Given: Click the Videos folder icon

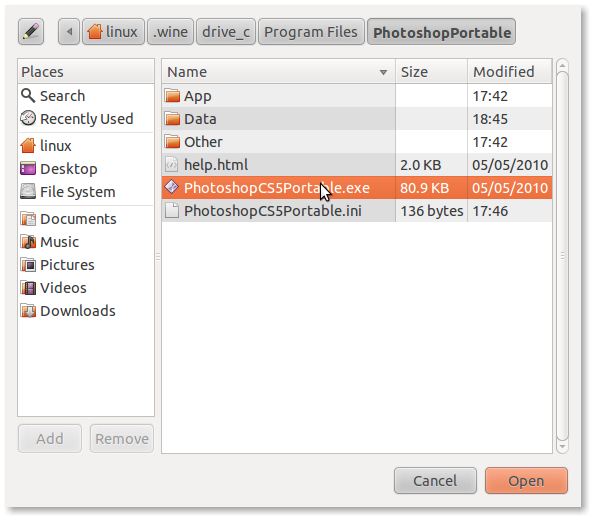Looking at the screenshot, I should tap(28, 288).
